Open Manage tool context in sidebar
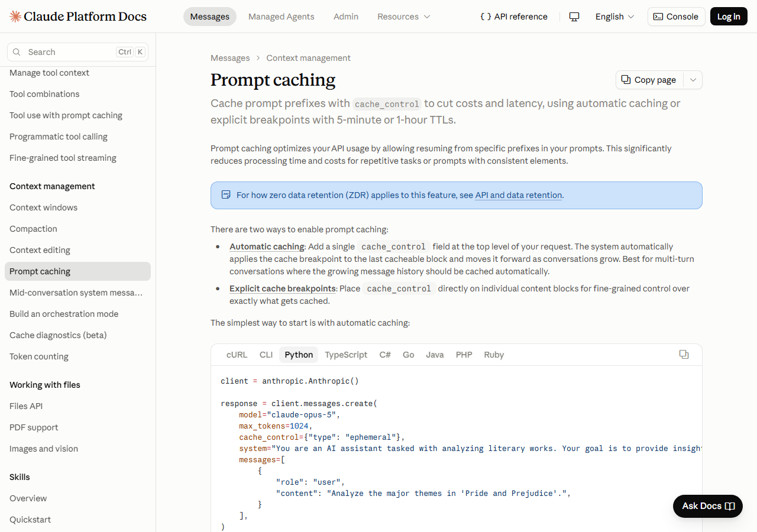The width and height of the screenshot is (757, 532). [x=77, y=73]
